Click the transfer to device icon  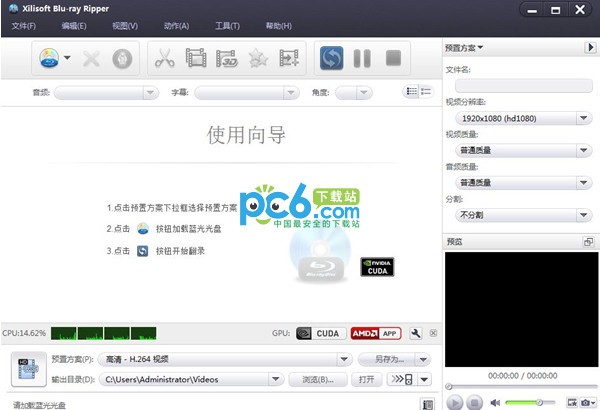(x=402, y=379)
